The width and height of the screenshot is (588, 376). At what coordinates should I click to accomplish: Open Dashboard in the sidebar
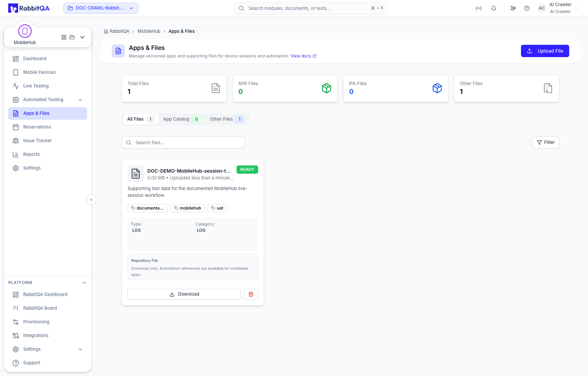click(x=48, y=59)
